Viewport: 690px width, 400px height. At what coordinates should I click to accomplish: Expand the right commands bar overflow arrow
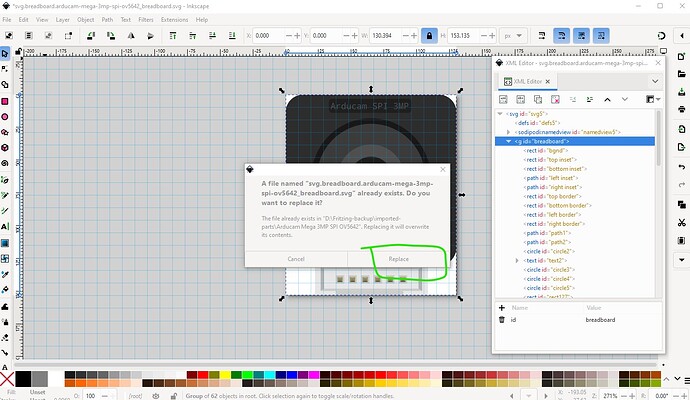pos(681,260)
